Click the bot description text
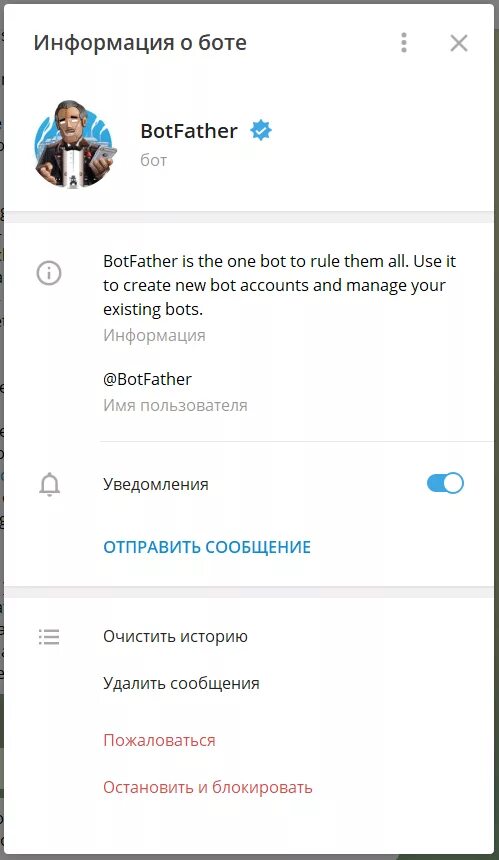 280,285
